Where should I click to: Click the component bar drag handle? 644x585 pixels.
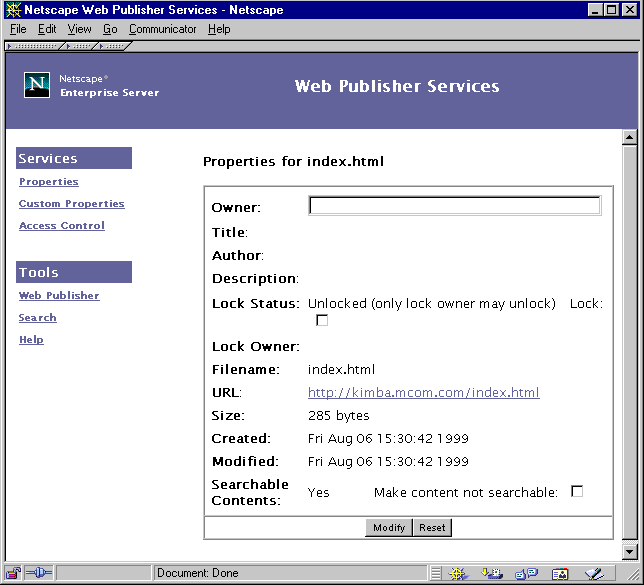(x=436, y=573)
